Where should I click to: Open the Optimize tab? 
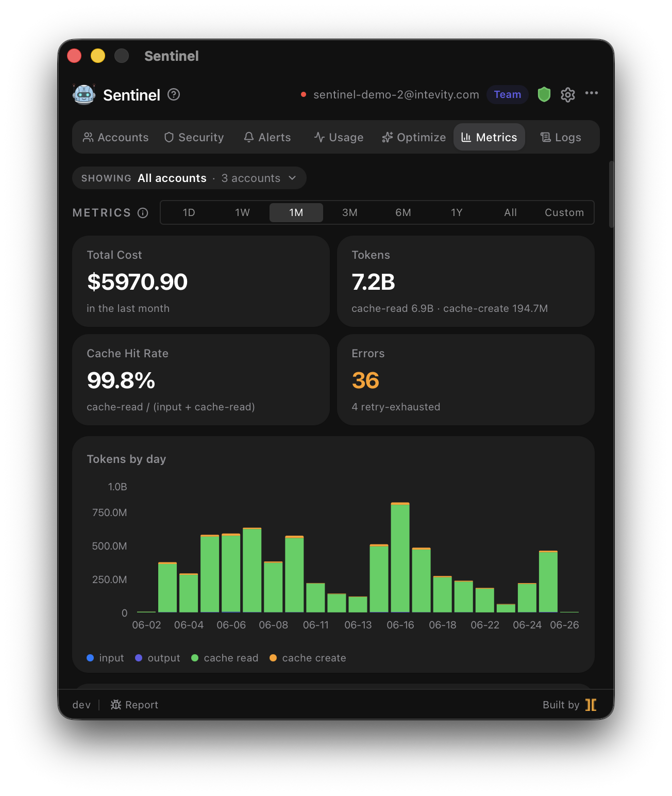414,137
